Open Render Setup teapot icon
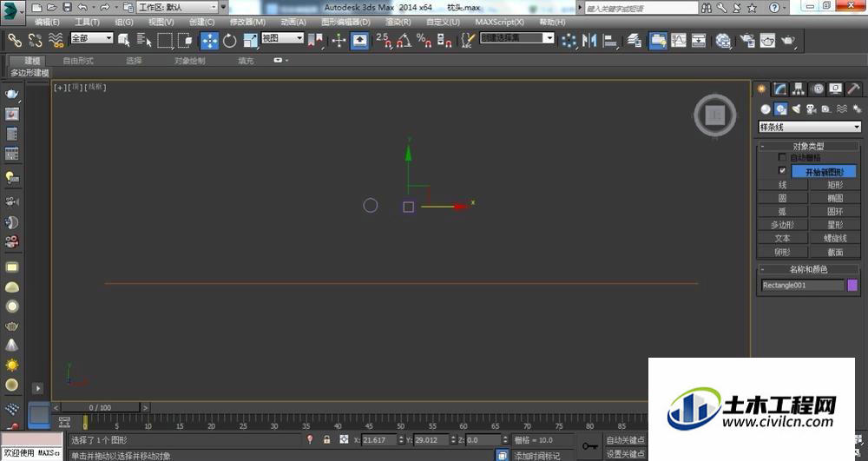This screenshot has height=461, width=868. (x=747, y=41)
